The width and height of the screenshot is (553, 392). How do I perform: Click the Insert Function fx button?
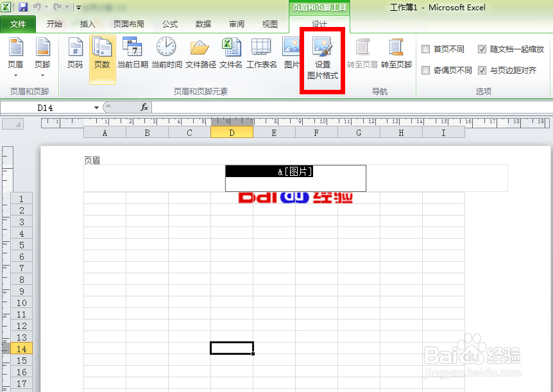144,107
